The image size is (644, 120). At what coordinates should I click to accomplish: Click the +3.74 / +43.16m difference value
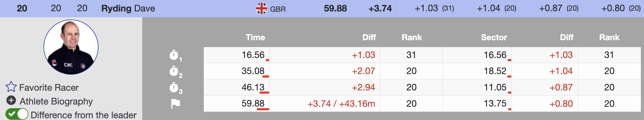coord(341,103)
